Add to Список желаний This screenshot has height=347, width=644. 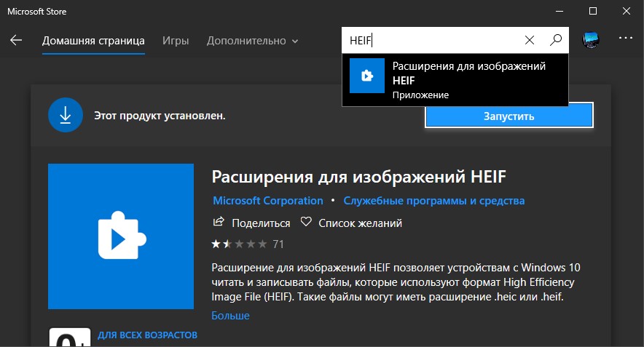(360, 223)
